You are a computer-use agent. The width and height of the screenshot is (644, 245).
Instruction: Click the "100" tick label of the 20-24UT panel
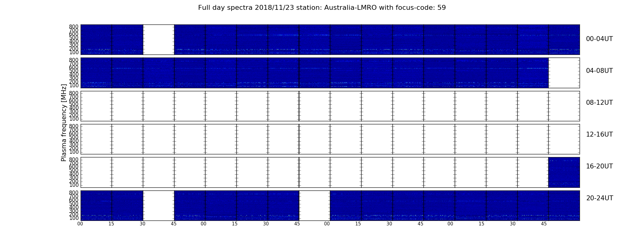[74, 218]
